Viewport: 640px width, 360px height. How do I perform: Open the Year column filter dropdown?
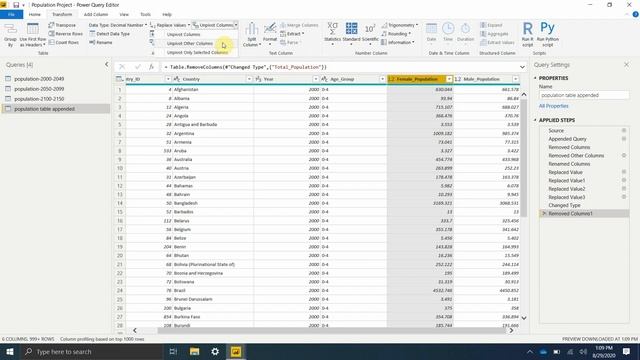click(316, 79)
